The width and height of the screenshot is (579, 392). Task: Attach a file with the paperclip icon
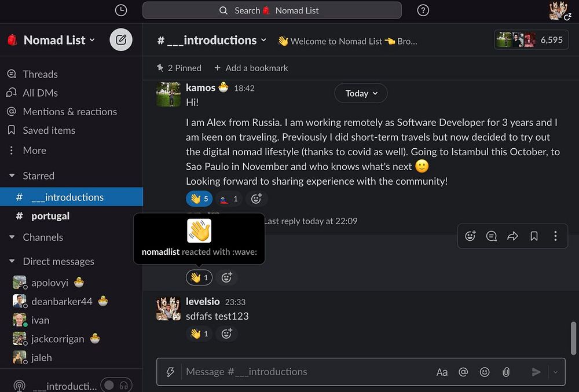tap(506, 372)
